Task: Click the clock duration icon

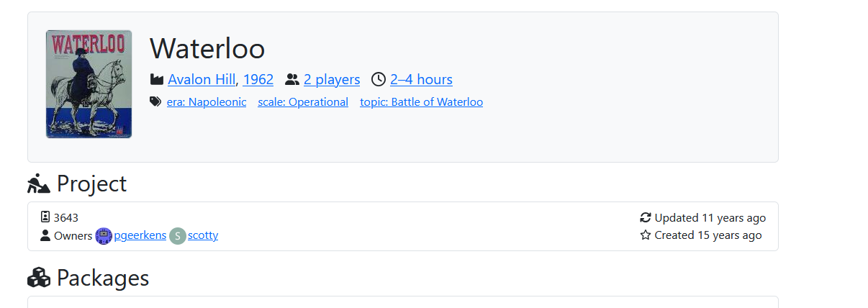Action: tap(379, 79)
